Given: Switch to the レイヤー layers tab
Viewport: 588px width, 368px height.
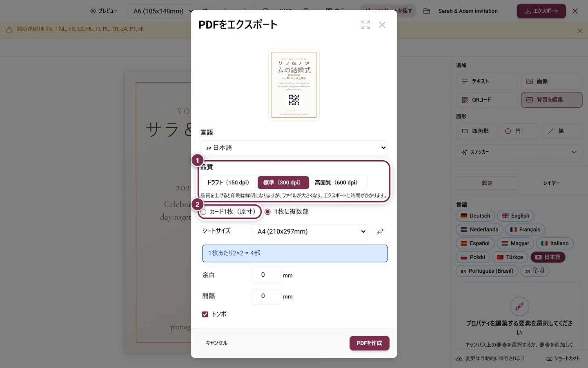Looking at the screenshot, I should point(551,183).
